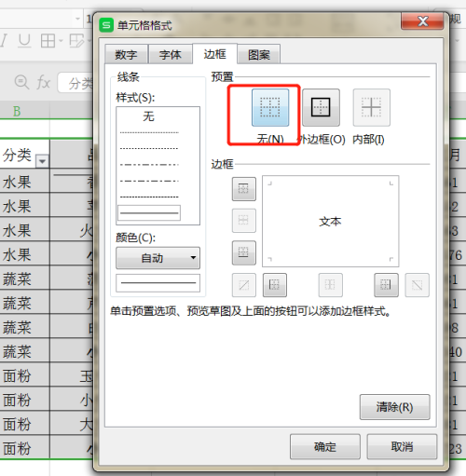Click inner horizontal border button
Image resolution: width=466 pixels, height=476 pixels.
pos(244,221)
